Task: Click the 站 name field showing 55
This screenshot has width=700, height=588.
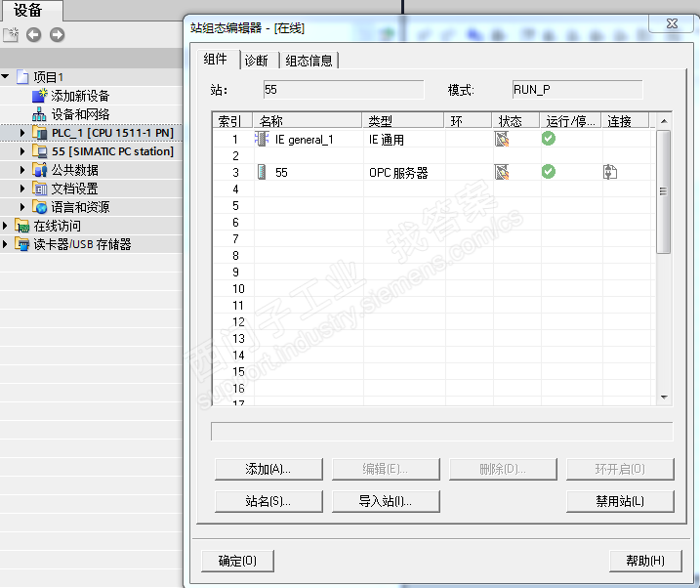Action: coord(344,90)
